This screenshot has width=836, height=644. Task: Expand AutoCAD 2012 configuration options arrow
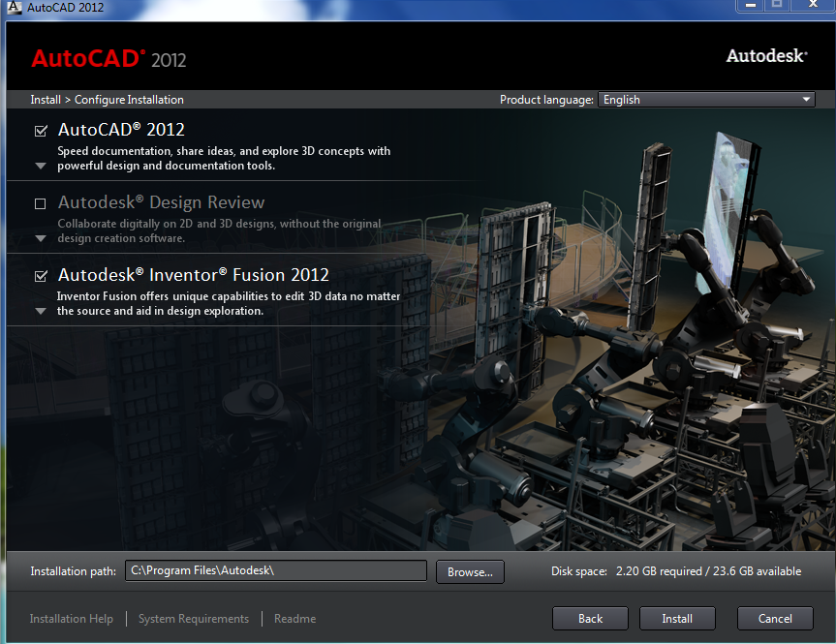point(40,166)
